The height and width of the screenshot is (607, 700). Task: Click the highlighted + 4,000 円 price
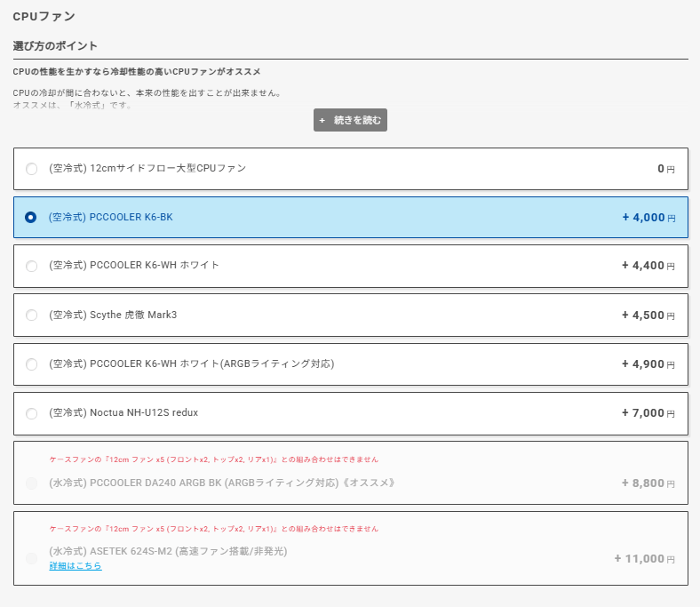(x=648, y=218)
